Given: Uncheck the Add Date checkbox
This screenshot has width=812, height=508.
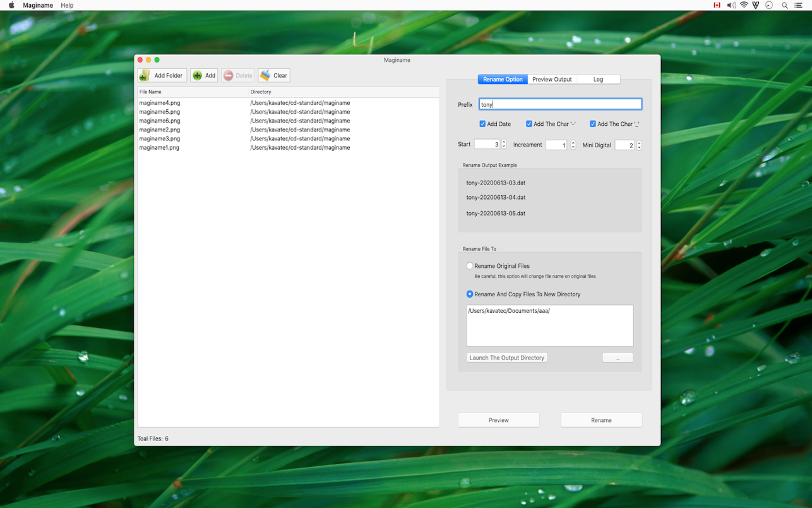Looking at the screenshot, I should click(482, 124).
